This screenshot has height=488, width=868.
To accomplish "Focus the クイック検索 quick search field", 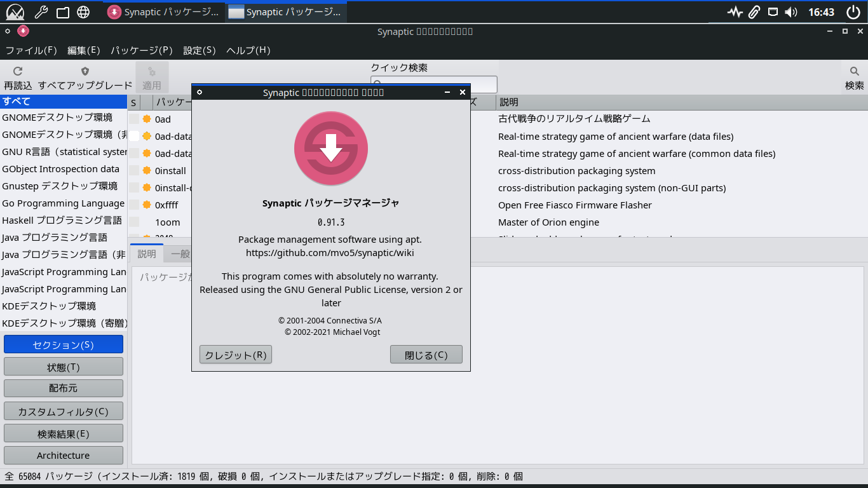I will click(x=434, y=85).
